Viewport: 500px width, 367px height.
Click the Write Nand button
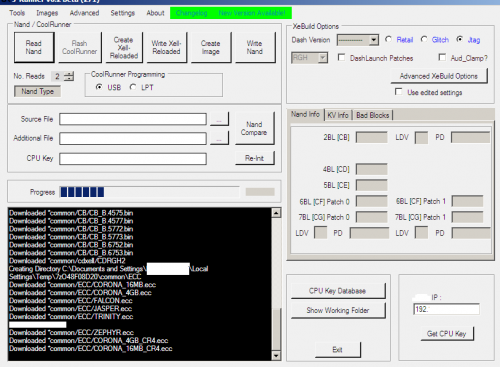pos(255,47)
